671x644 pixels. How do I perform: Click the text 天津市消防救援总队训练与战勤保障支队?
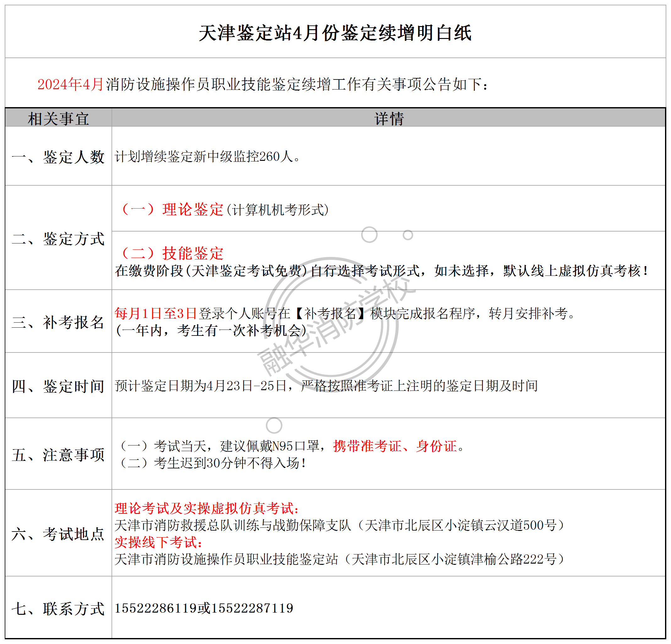pyautogui.click(x=233, y=525)
